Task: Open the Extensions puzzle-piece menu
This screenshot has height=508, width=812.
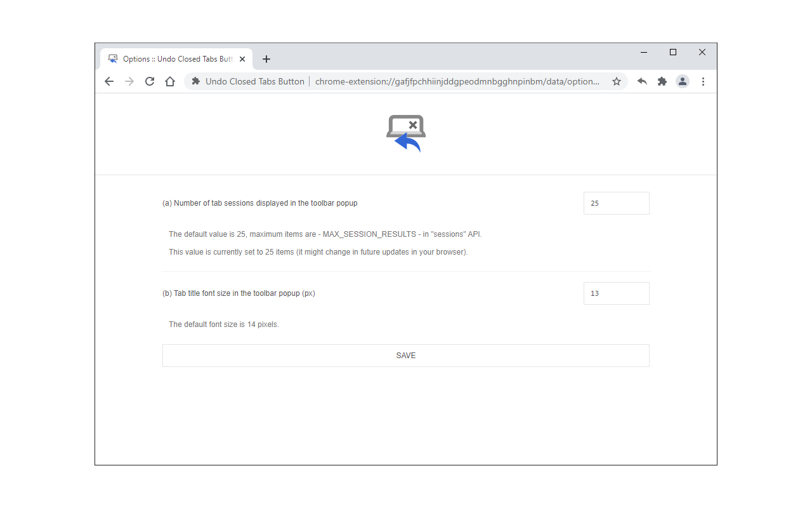Action: (662, 81)
